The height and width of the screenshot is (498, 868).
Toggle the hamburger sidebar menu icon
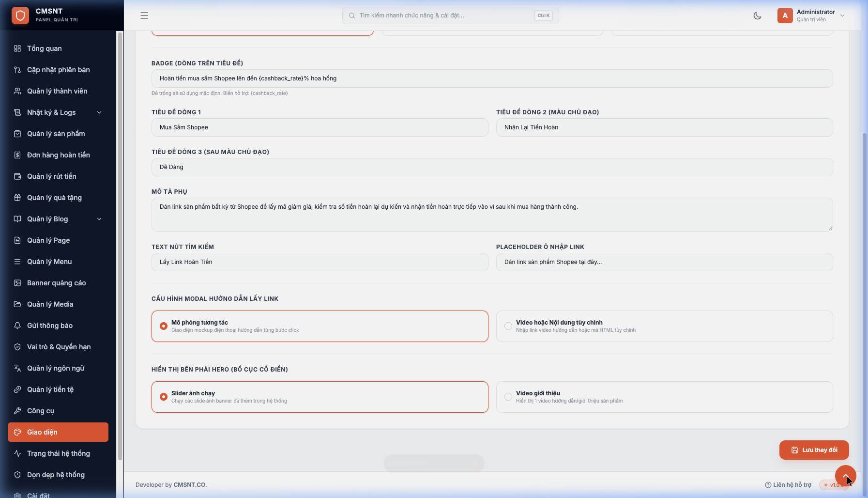[144, 16]
